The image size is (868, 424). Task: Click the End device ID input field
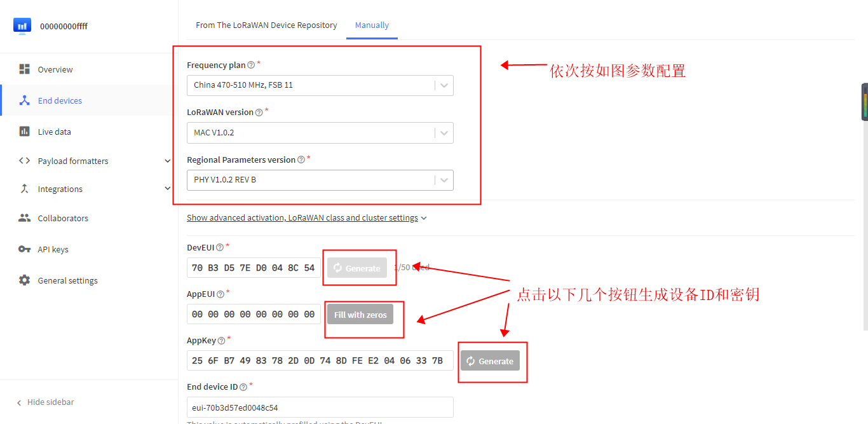(x=320, y=407)
